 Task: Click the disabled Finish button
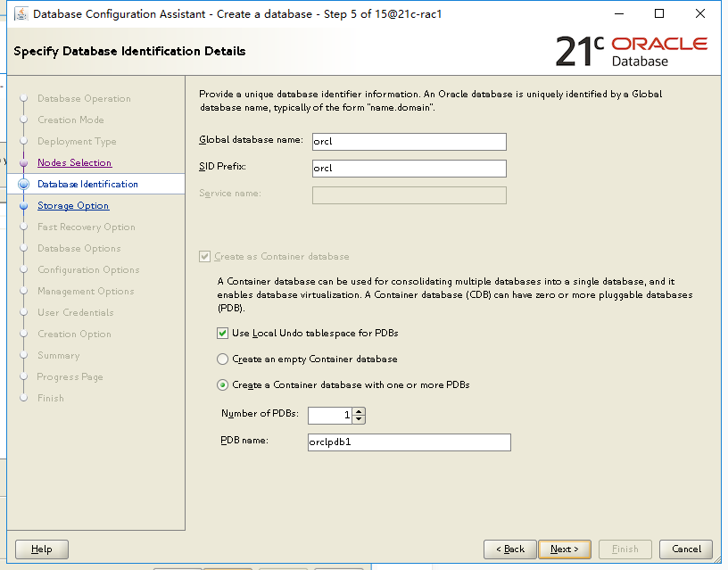625,549
